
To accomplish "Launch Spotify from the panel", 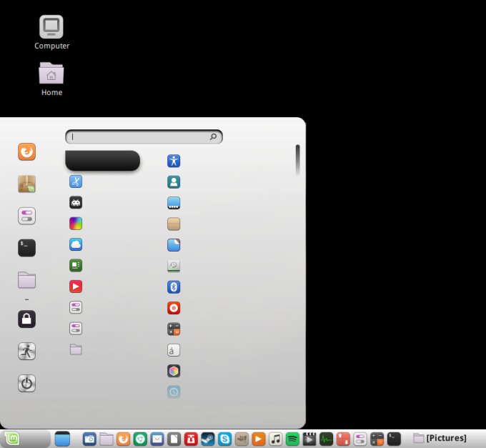I will pyautogui.click(x=292, y=439).
